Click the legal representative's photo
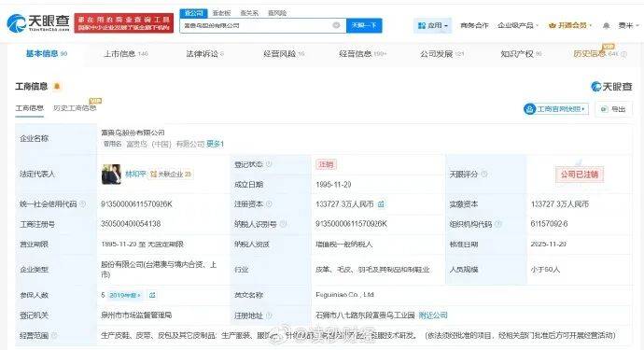Screen dimensions: 644x350 [111, 175]
